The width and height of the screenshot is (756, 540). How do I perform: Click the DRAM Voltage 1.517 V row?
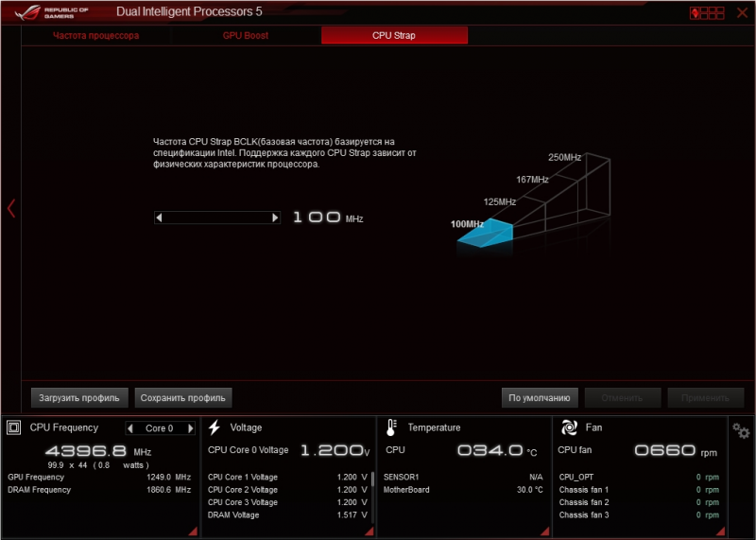click(x=287, y=515)
